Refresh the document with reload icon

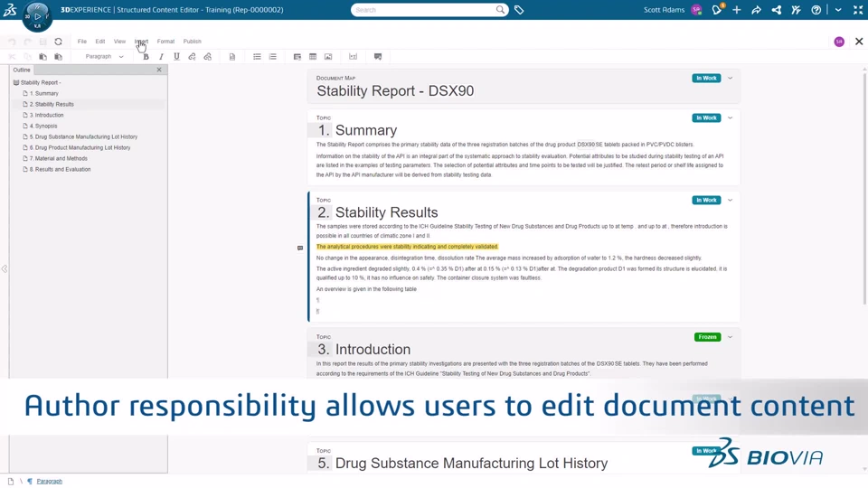pos(58,42)
